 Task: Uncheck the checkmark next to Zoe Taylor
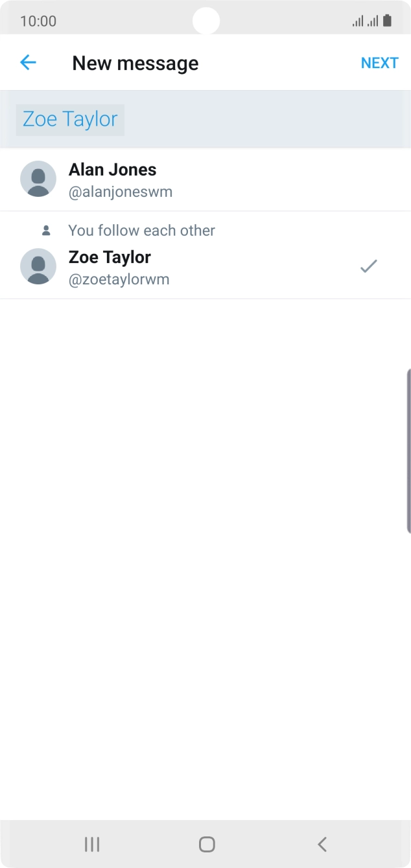pyautogui.click(x=368, y=266)
